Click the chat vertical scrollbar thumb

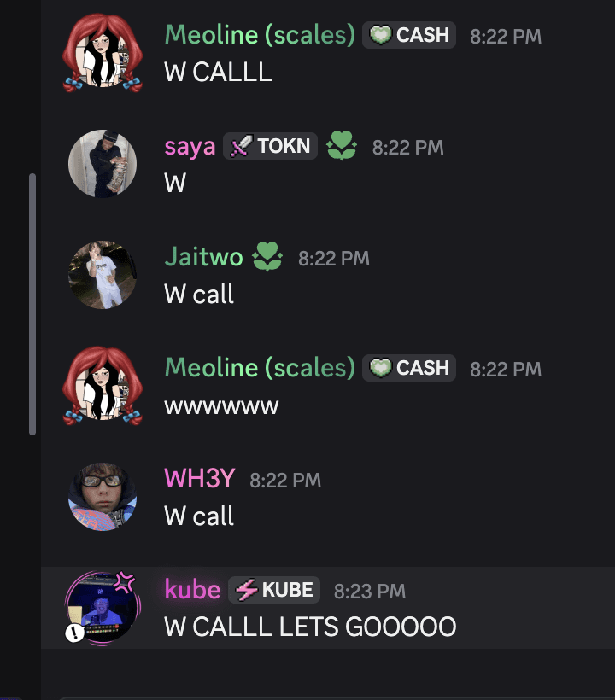coord(32,304)
